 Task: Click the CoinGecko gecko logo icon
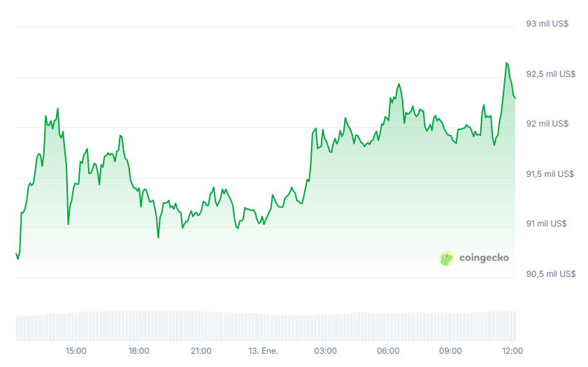point(447,258)
